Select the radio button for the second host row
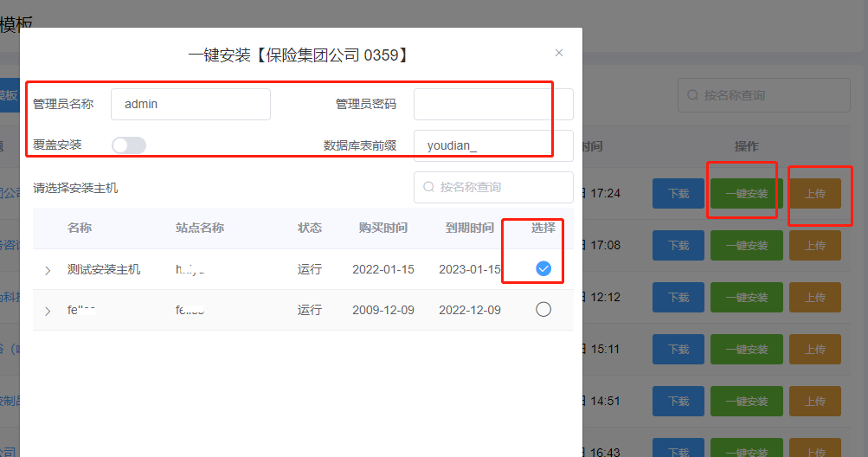The width and height of the screenshot is (868, 457). 543,309
